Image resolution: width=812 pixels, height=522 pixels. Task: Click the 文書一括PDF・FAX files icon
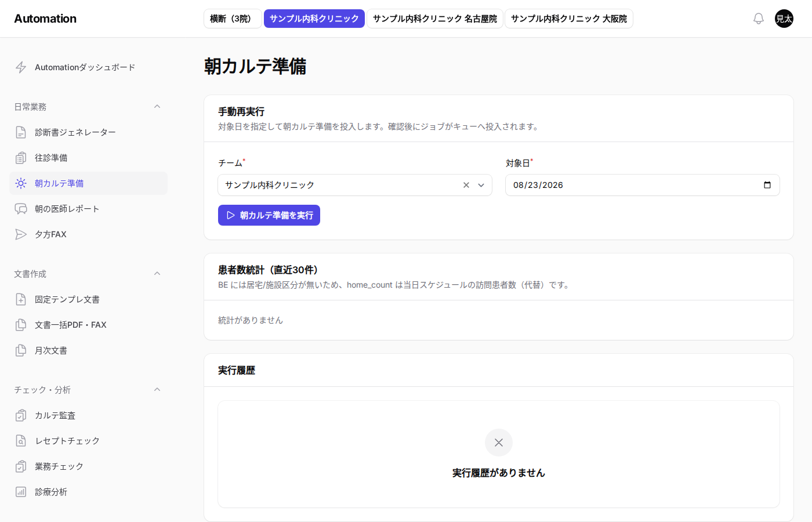click(21, 325)
